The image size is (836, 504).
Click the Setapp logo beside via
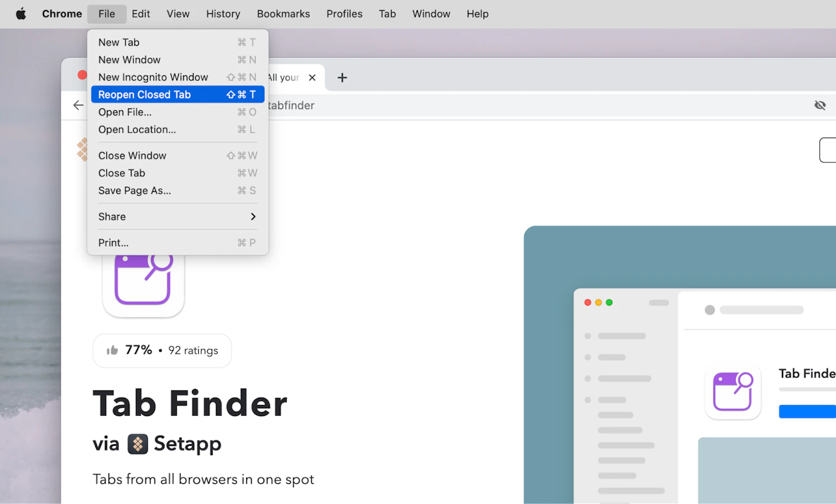click(138, 444)
